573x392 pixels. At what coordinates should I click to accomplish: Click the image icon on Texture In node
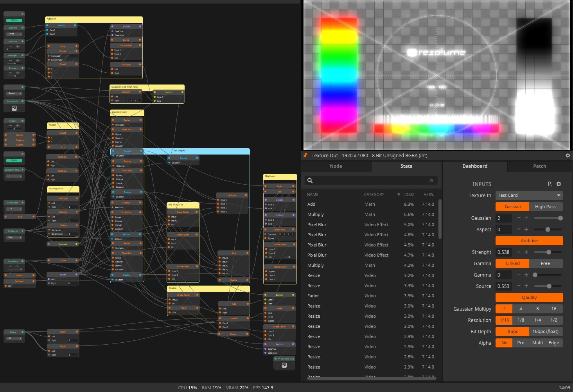coord(14,108)
